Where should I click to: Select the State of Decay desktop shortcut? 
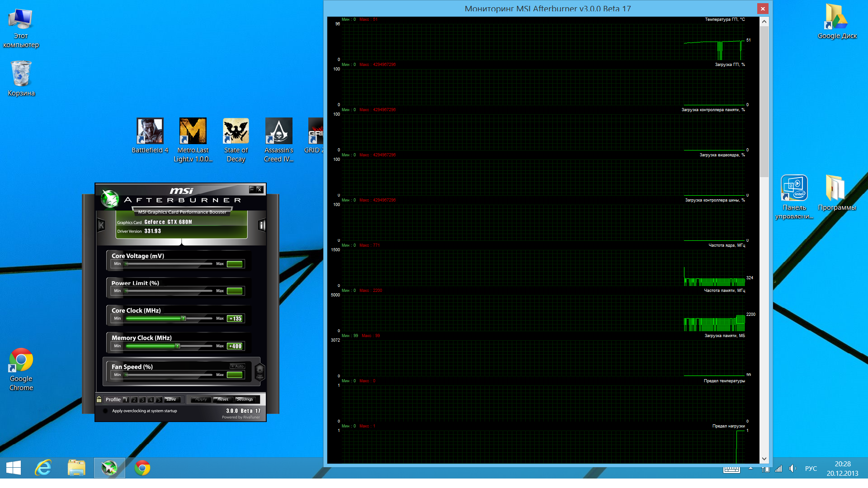[236, 140]
